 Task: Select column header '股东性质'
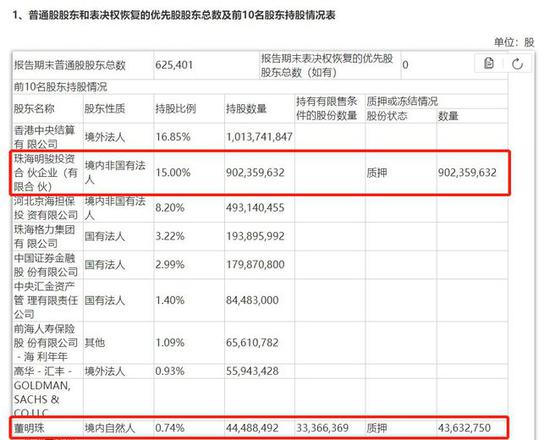click(105, 109)
